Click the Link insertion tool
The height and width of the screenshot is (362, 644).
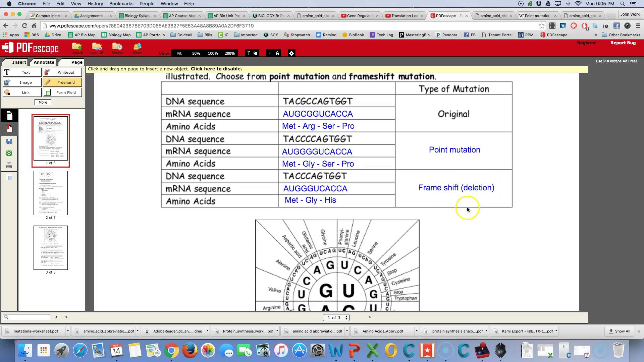coord(25,93)
